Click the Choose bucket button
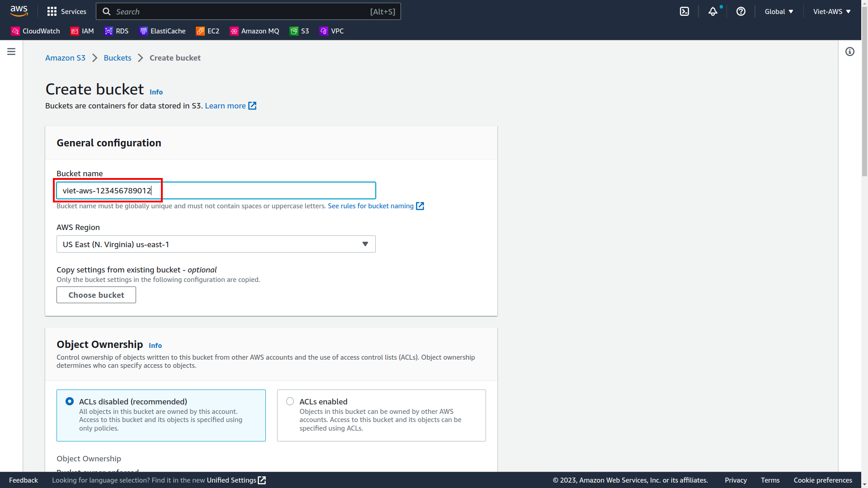868x488 pixels. (x=96, y=294)
